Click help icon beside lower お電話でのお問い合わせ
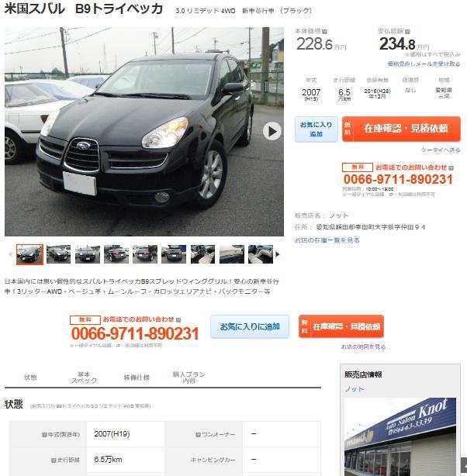Image resolution: width=467 pixels, height=476 pixels. coord(178,319)
